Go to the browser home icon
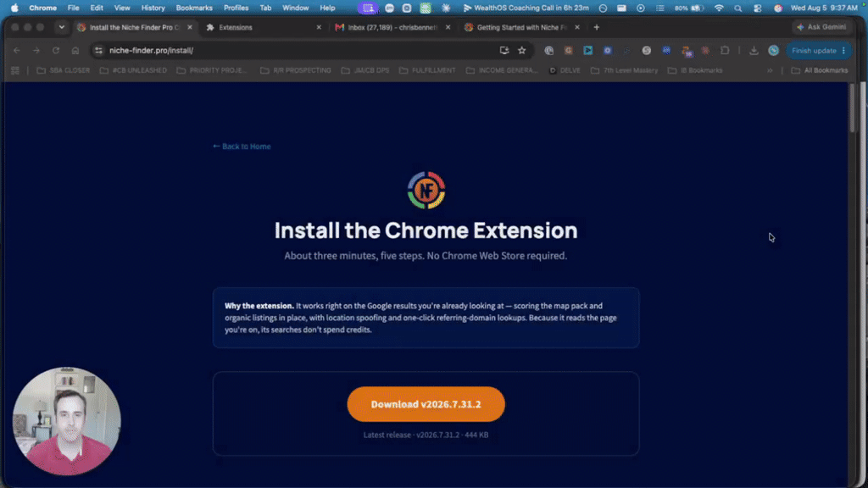 (75, 50)
